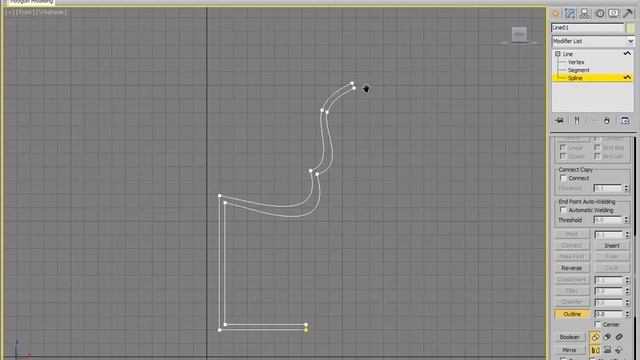The image size is (640, 360).
Task: Select Boolean Subtraction icon
Action: point(607,337)
